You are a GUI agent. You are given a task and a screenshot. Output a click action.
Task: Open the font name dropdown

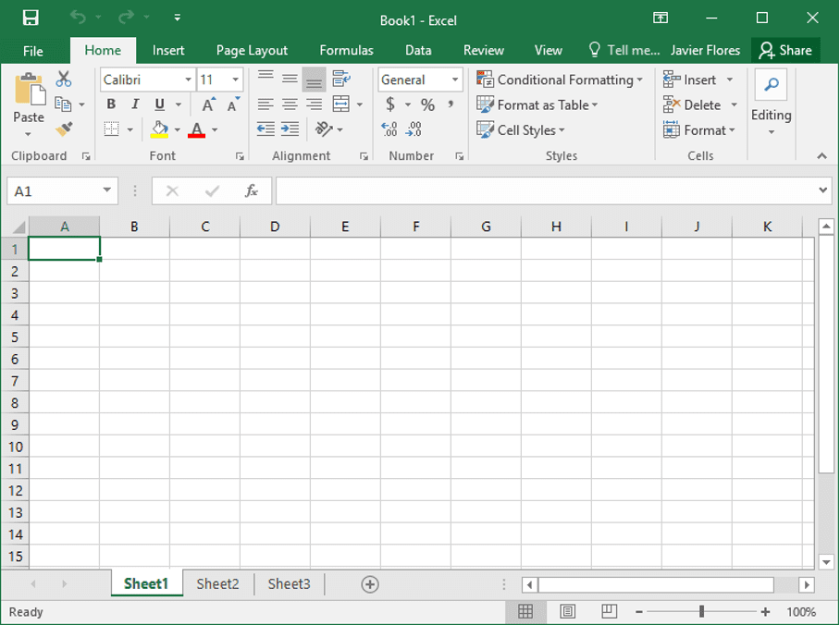tap(189, 80)
